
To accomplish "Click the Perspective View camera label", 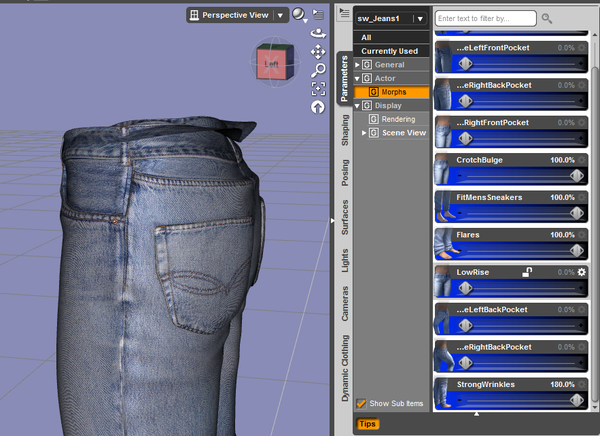I will (235, 15).
